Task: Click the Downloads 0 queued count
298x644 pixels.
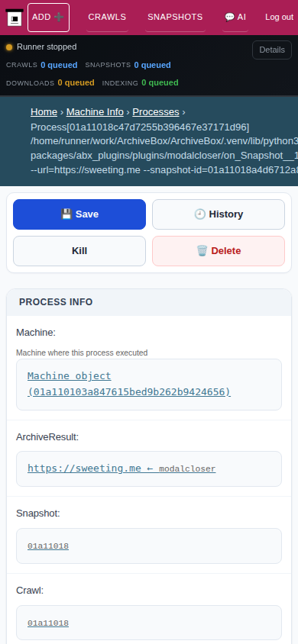Action: [76, 82]
